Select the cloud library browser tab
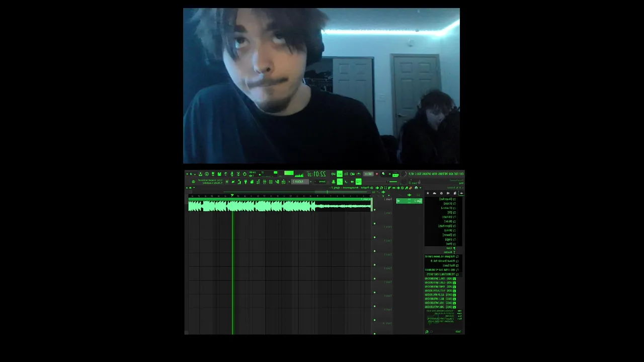 [435, 193]
